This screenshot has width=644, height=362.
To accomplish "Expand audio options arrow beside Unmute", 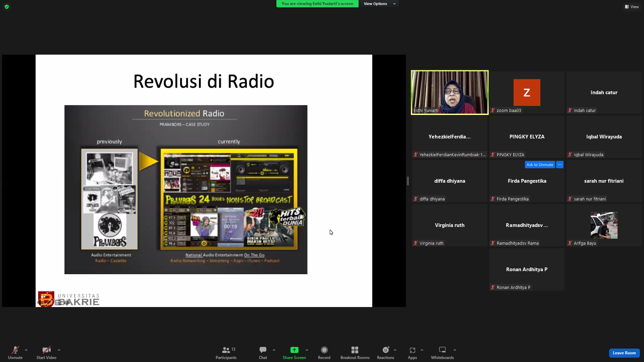I will tap(26, 350).
